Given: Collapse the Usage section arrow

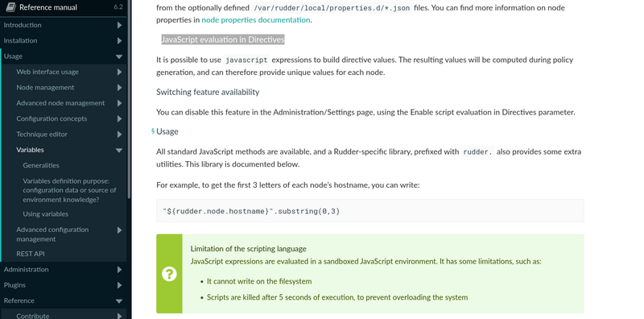Looking at the screenshot, I should coord(119,56).
